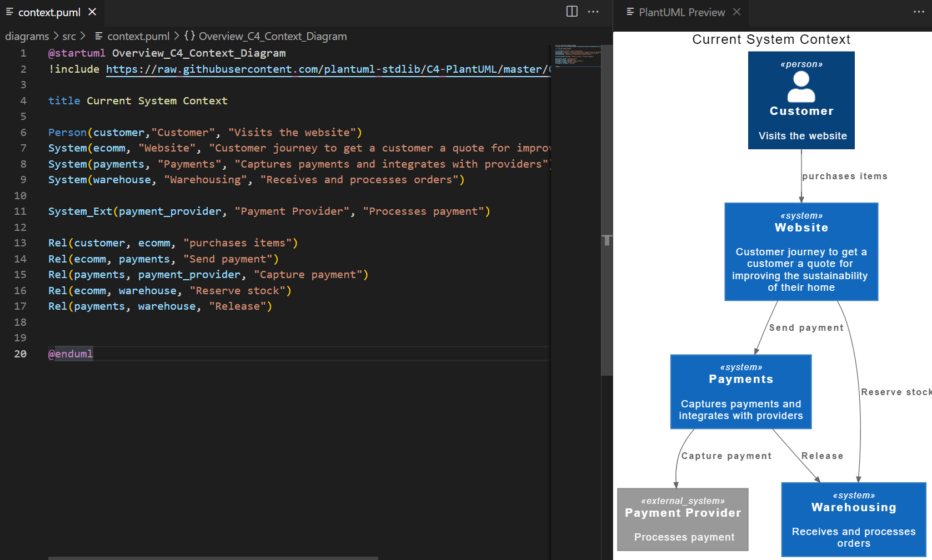Click "Send payment" string on line 14
The image size is (932, 560).
point(228,259)
